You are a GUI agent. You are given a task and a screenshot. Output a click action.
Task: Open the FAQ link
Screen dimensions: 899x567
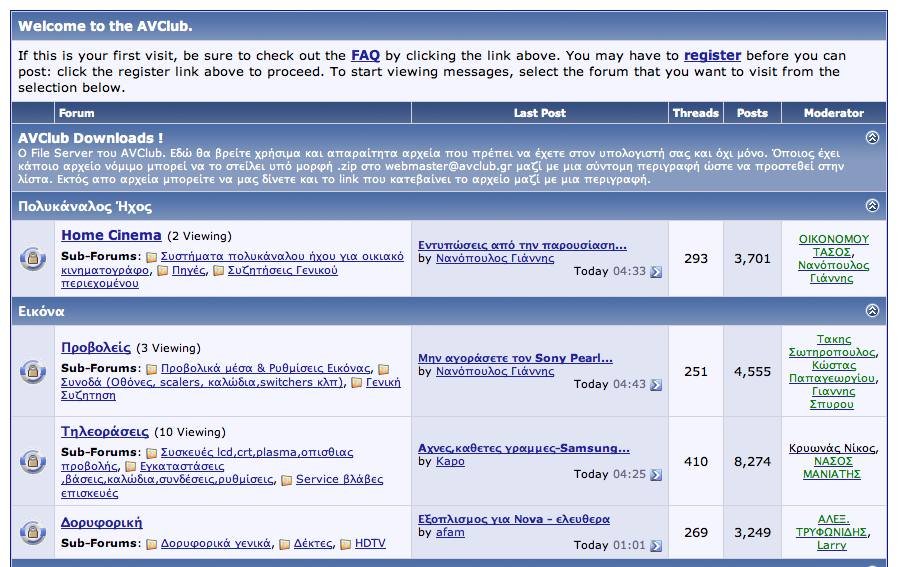point(365,56)
